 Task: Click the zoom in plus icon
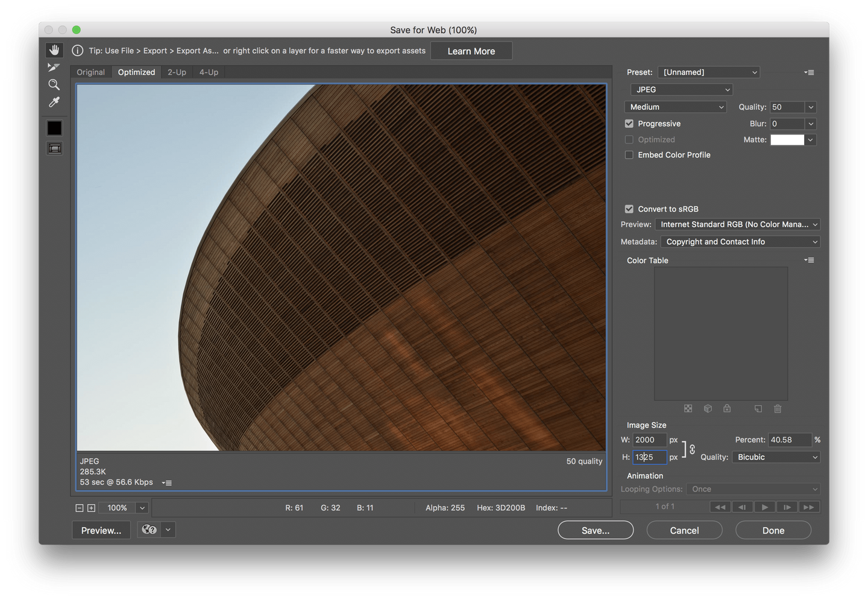tap(91, 508)
